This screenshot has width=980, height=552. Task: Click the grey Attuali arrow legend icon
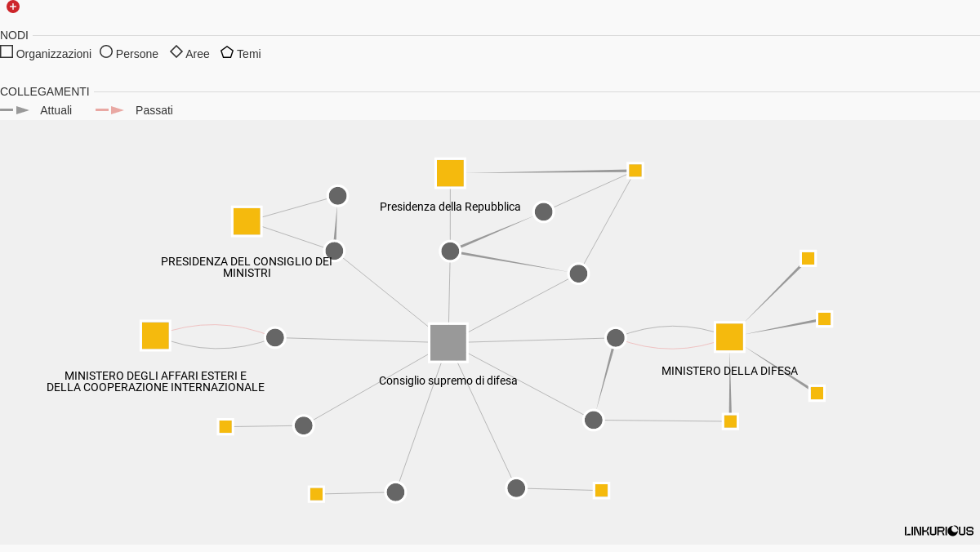tap(15, 109)
